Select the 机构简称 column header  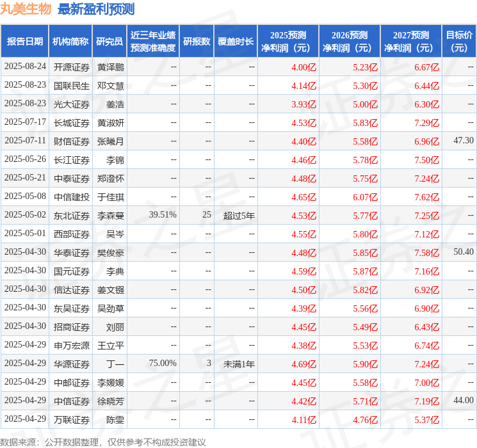(x=70, y=42)
